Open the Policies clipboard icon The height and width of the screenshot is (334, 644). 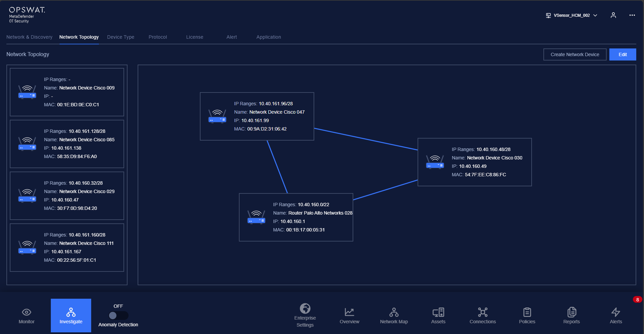(527, 312)
